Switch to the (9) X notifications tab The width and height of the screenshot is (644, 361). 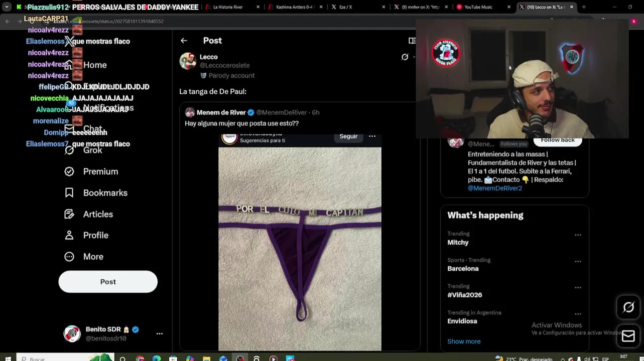pyautogui.click(x=421, y=7)
